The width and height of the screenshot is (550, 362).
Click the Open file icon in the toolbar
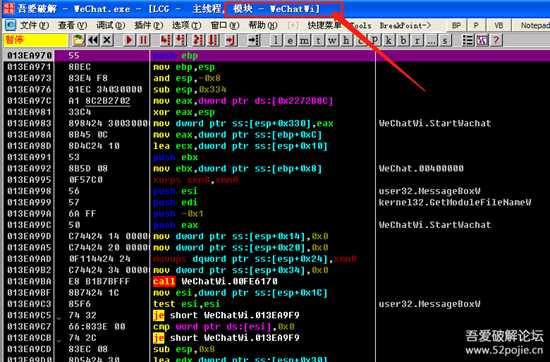tap(79, 40)
